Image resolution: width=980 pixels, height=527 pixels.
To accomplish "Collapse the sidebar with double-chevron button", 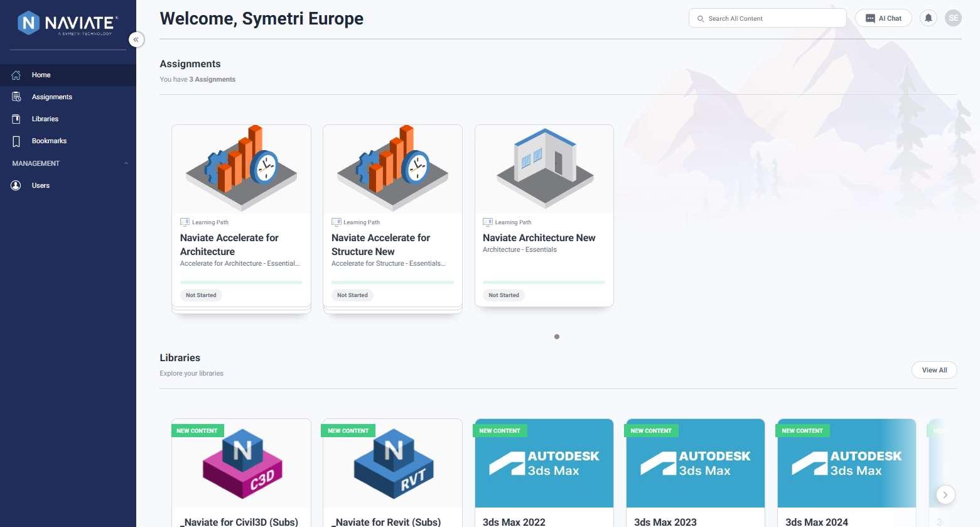I will [x=136, y=40].
